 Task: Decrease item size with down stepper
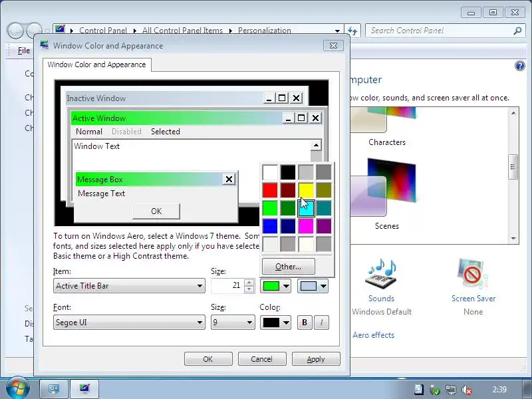click(x=249, y=289)
